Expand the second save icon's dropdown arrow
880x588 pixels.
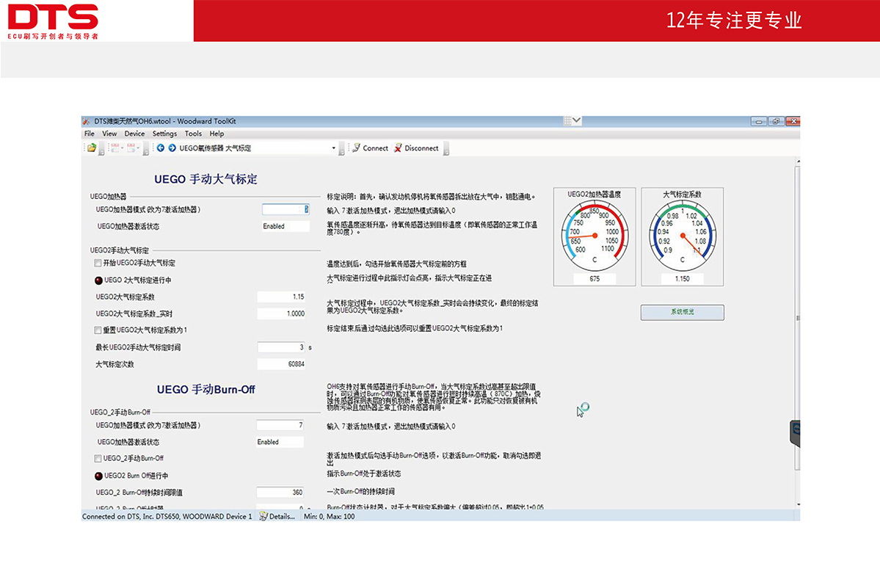(x=138, y=148)
